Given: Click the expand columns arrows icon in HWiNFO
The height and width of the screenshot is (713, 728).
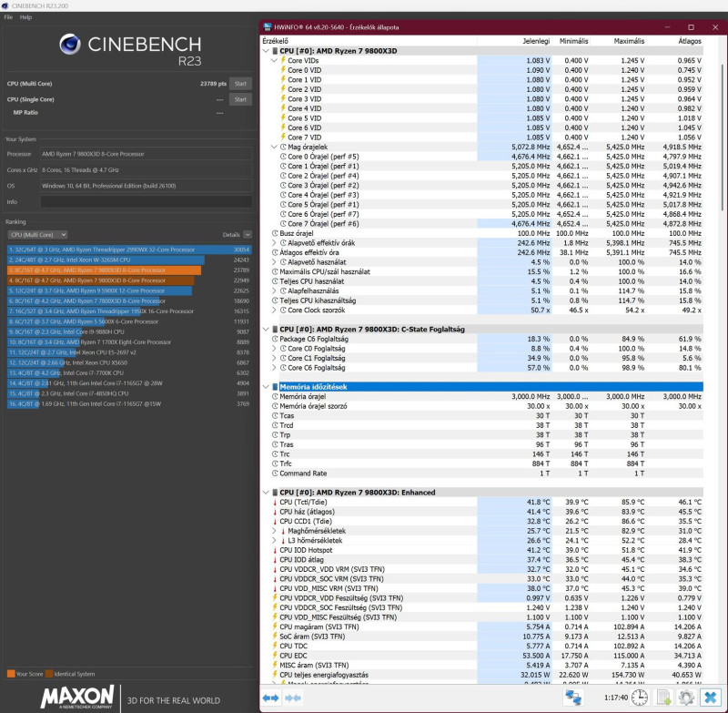Looking at the screenshot, I should (x=270, y=698).
